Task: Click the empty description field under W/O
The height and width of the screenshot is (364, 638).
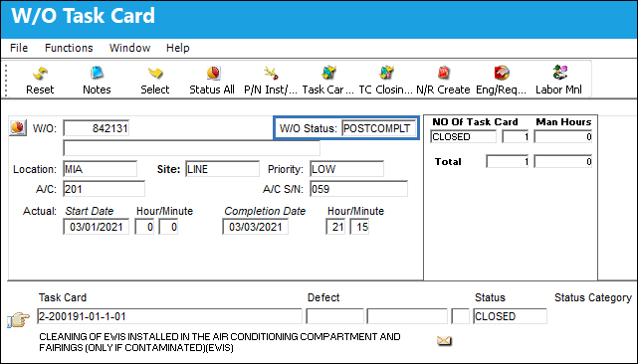Action: pyautogui.click(x=192, y=148)
